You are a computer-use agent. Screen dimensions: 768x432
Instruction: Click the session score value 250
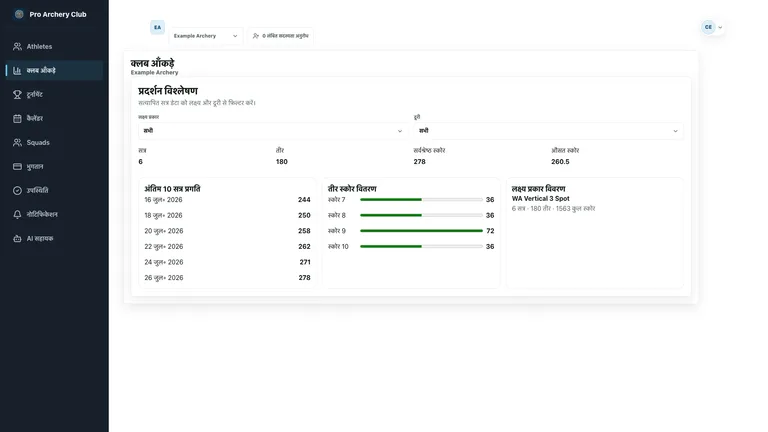[x=304, y=216]
